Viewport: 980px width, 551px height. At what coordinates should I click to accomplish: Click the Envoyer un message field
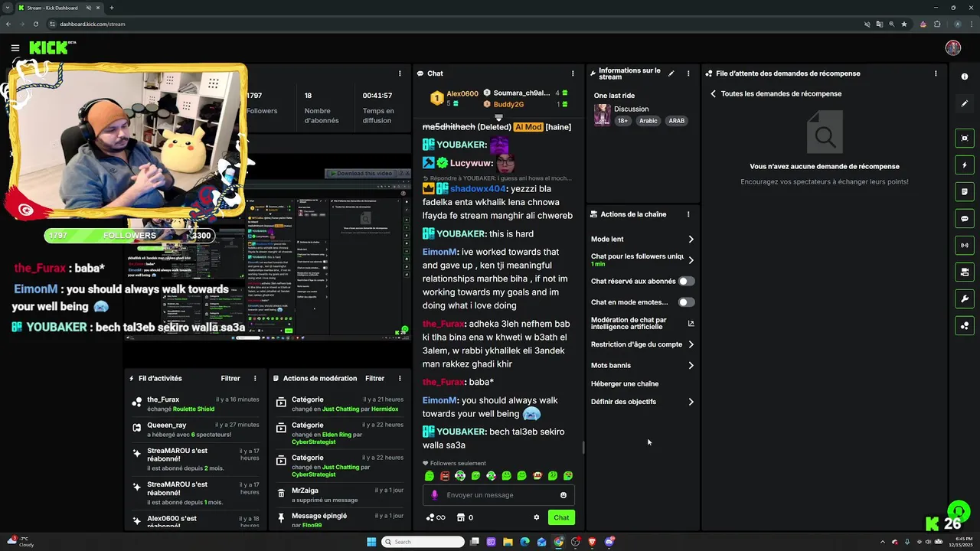click(x=498, y=495)
